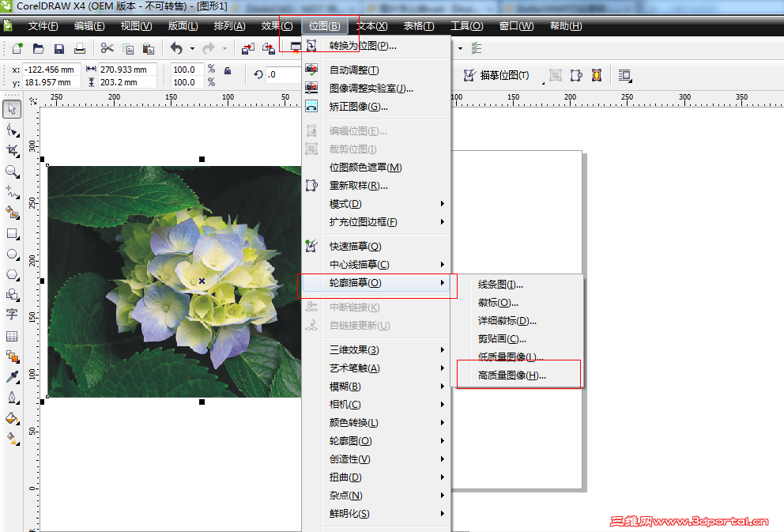Paste from clipboard
The width and height of the screenshot is (784, 532).
(149, 48)
